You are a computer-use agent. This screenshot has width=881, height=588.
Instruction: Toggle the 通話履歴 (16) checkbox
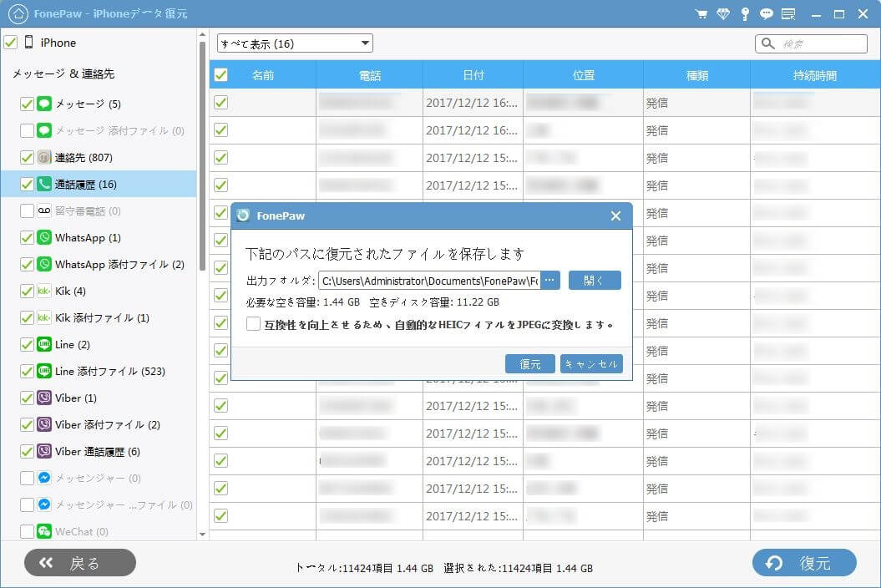27,184
